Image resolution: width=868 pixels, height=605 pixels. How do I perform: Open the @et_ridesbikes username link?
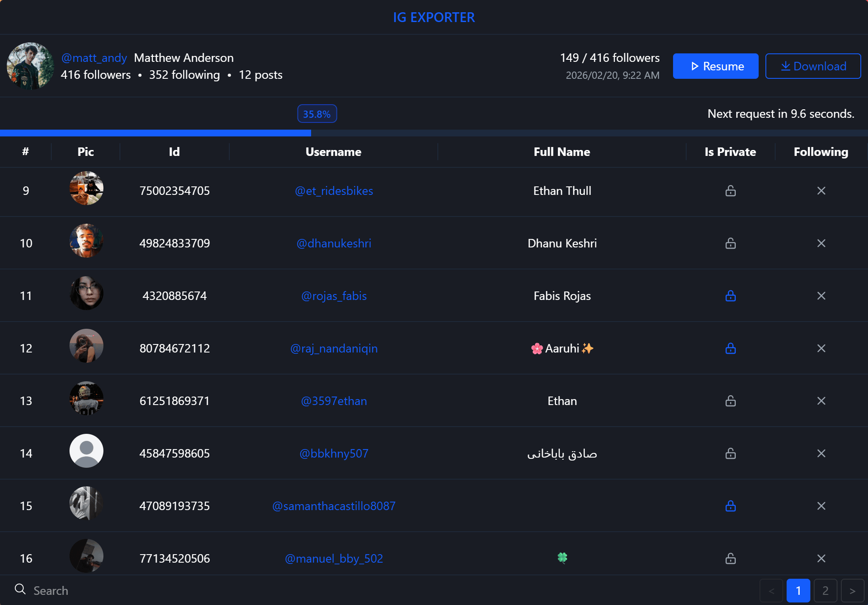tap(334, 191)
